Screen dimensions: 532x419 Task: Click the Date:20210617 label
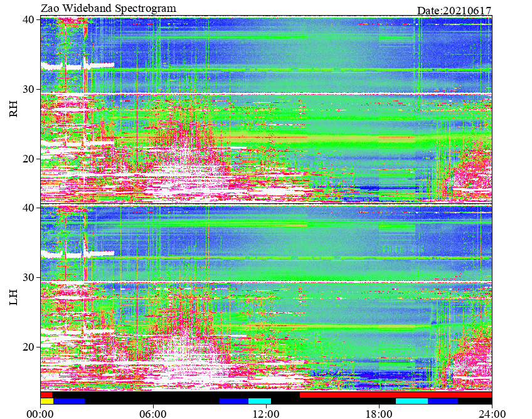(454, 11)
